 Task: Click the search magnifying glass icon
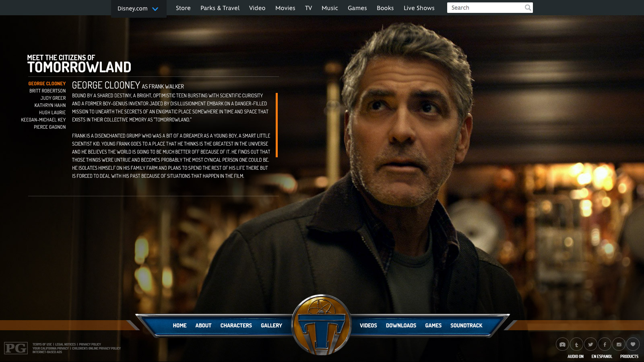tap(528, 8)
